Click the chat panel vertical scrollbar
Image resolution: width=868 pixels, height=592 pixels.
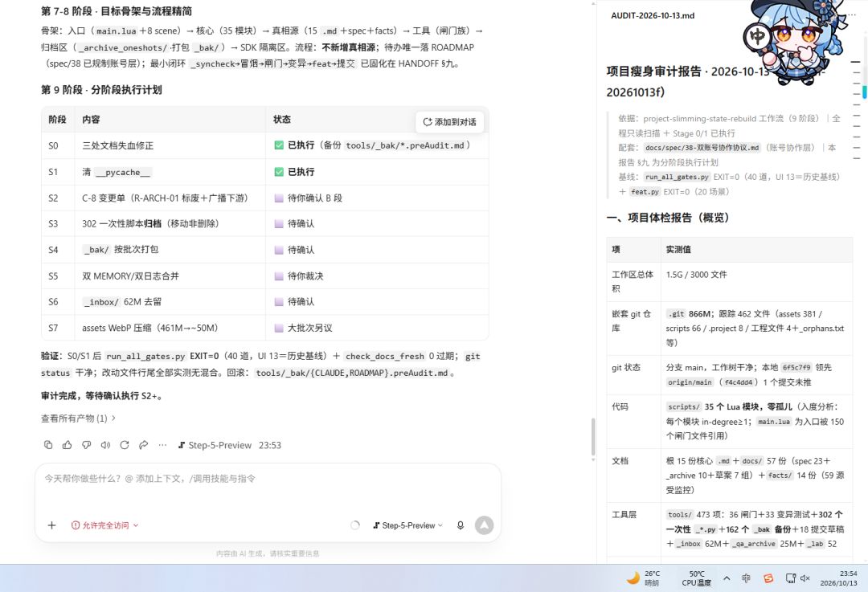tap(593, 437)
